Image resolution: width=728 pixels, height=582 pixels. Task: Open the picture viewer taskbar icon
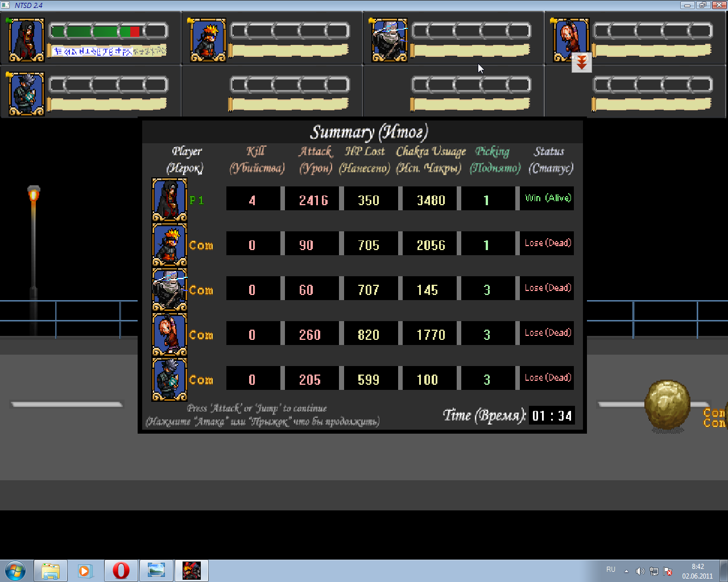(x=156, y=571)
